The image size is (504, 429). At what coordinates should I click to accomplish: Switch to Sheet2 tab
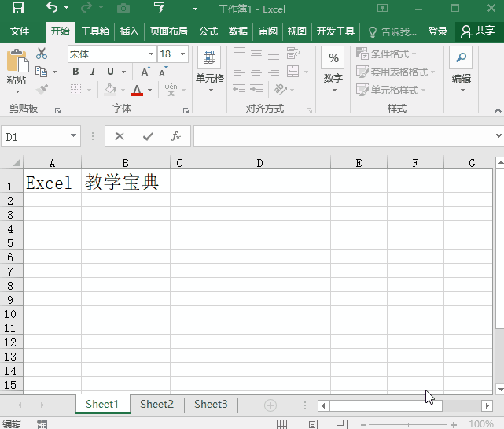click(156, 405)
